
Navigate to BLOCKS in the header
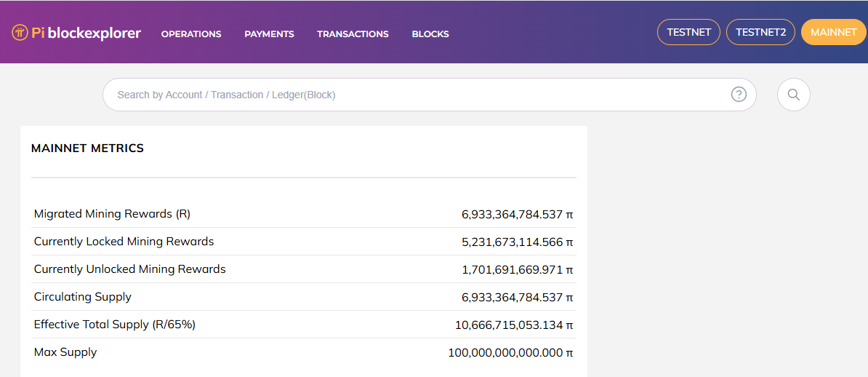click(x=430, y=34)
